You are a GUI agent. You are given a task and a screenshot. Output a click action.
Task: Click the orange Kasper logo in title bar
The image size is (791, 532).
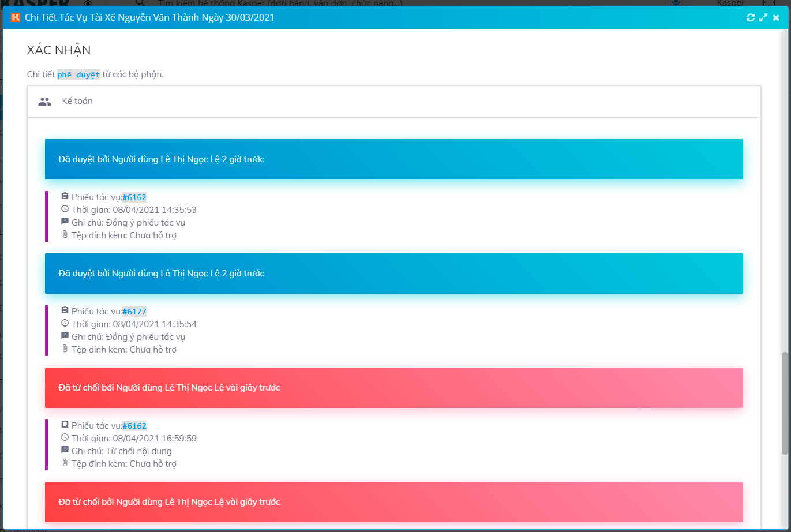click(16, 17)
